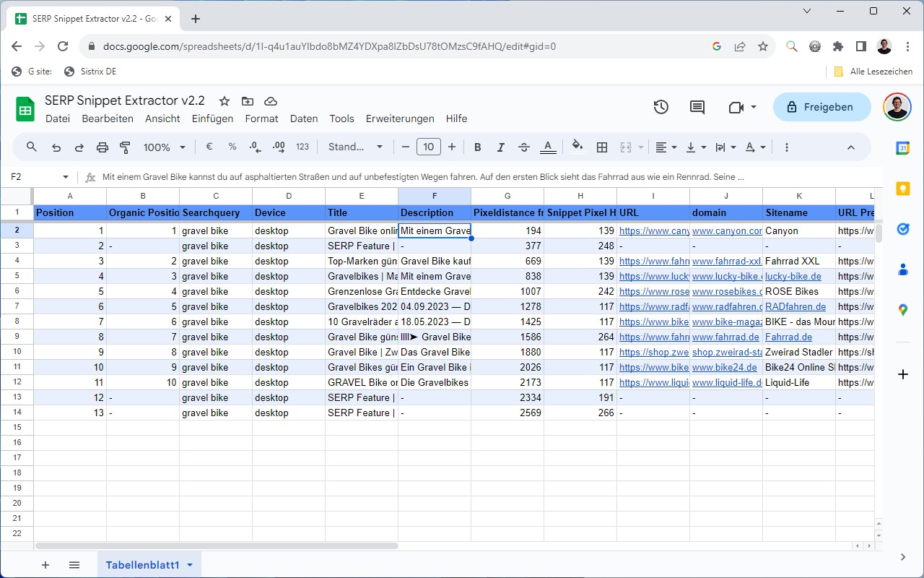
Task: Click the decrease decimal places icon
Action: [x=253, y=147]
